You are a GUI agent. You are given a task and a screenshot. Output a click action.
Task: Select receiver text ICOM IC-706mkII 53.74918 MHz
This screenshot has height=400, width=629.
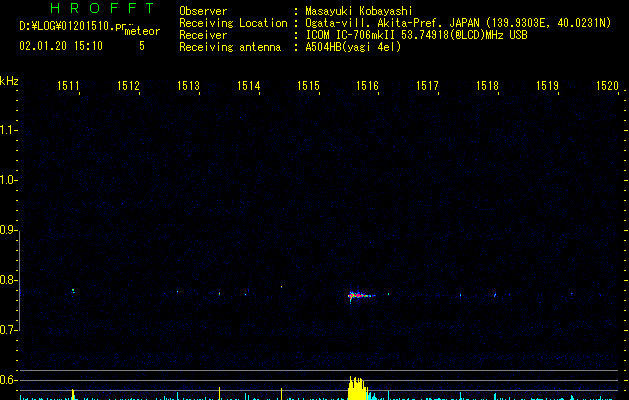click(416, 35)
